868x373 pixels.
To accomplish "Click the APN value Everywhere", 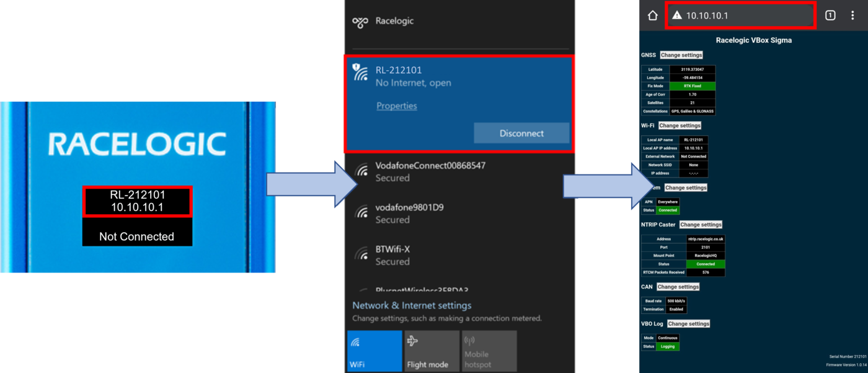I will [668, 202].
